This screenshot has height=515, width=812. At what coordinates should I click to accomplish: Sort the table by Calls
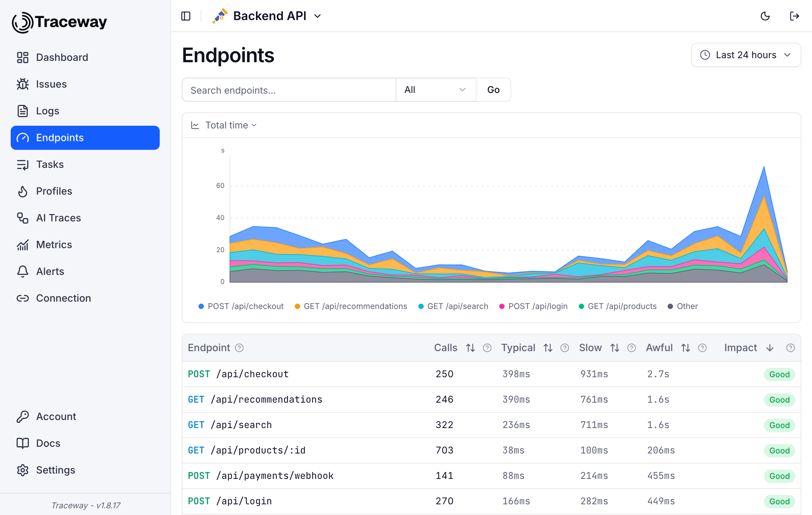point(470,347)
